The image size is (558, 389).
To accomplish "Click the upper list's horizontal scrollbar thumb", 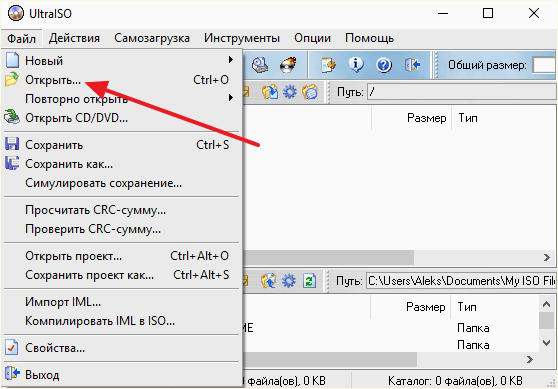I will (x=328, y=257).
